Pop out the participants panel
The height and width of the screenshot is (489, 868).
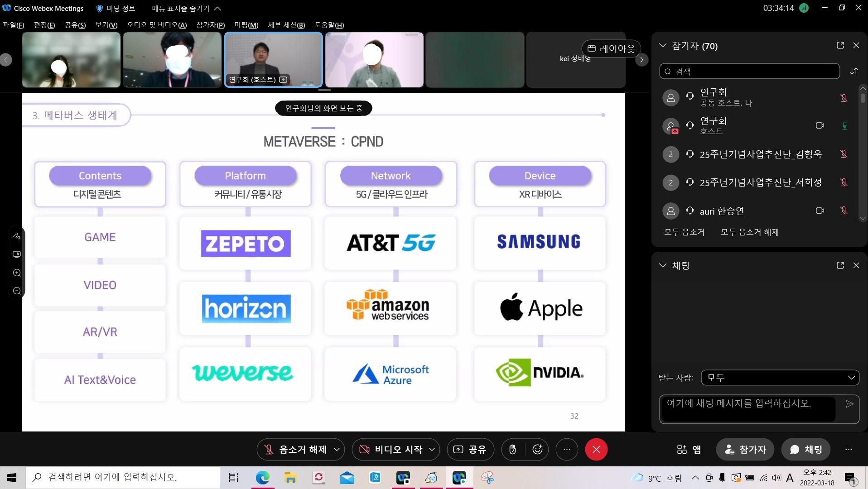840,45
